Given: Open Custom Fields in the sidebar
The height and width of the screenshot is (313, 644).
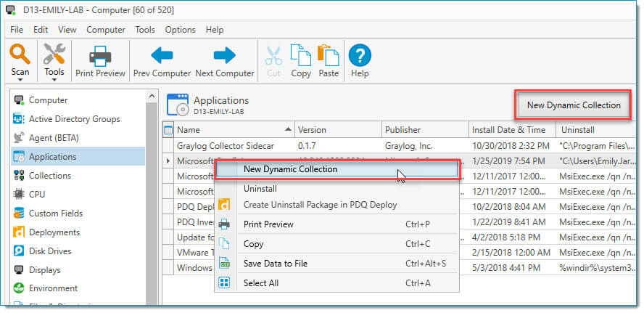Looking at the screenshot, I should click(55, 214).
